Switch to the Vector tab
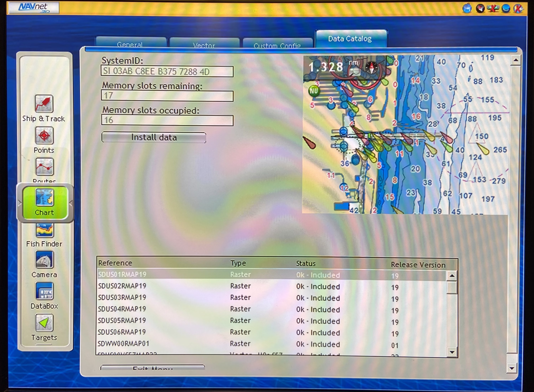Viewport: 534px width, 392px height. coord(204,44)
